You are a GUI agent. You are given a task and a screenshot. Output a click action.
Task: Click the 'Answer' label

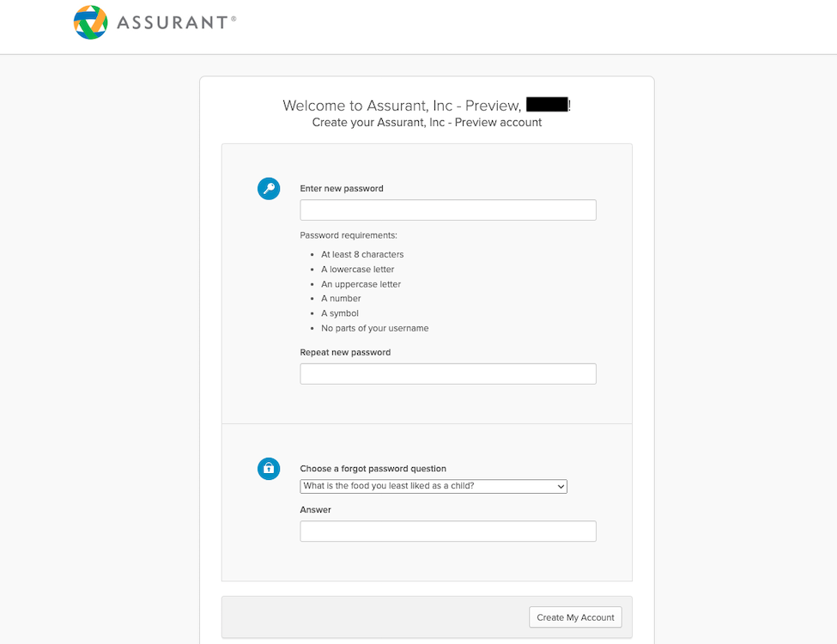click(x=315, y=509)
